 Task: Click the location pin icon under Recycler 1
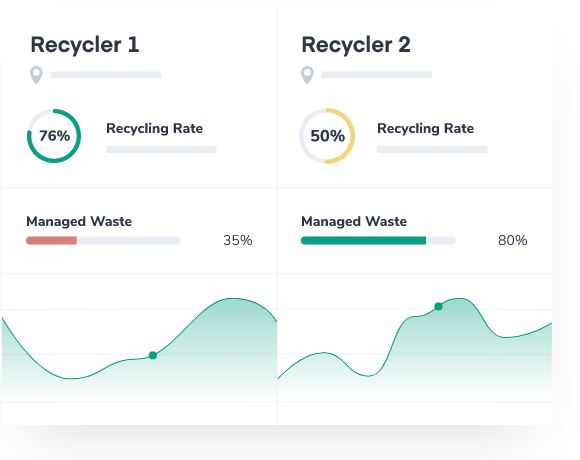coord(36,75)
